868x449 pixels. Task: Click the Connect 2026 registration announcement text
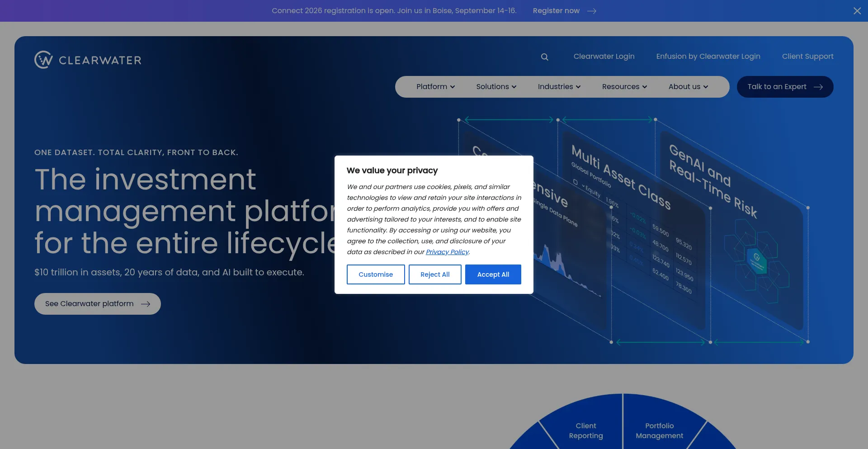coord(394,11)
